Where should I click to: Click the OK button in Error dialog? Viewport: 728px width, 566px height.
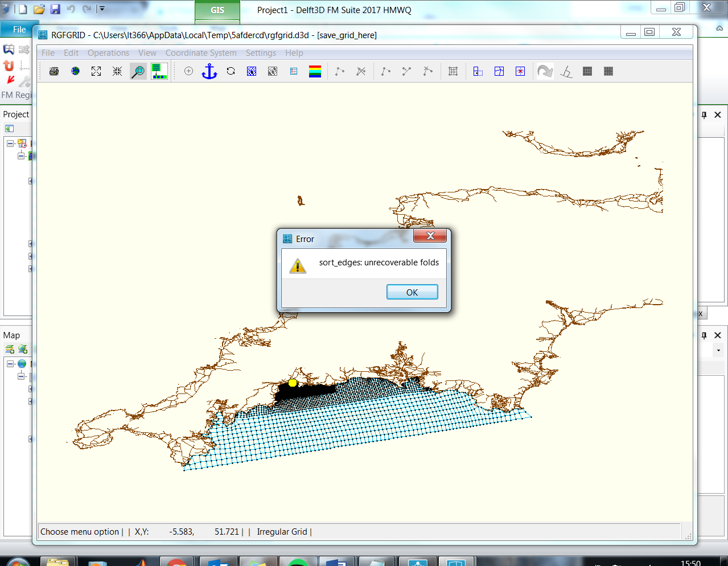pyautogui.click(x=412, y=292)
